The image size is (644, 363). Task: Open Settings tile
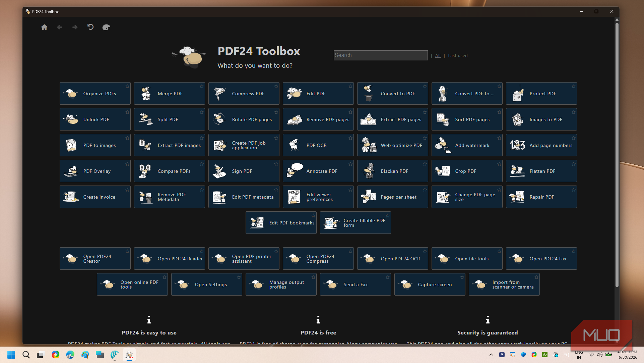pyautogui.click(x=207, y=284)
